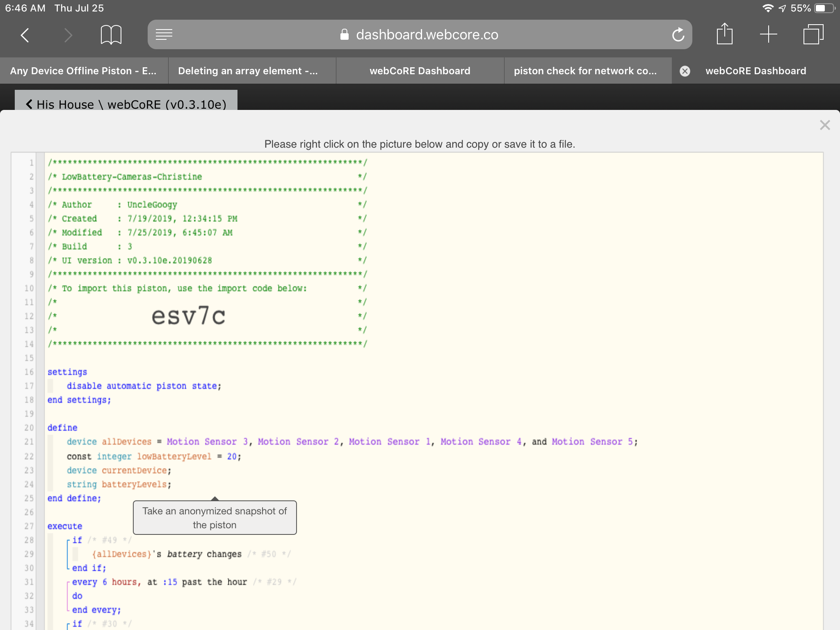Click the piston snapshot picture
Viewport: 840px width, 630px height.
417,391
